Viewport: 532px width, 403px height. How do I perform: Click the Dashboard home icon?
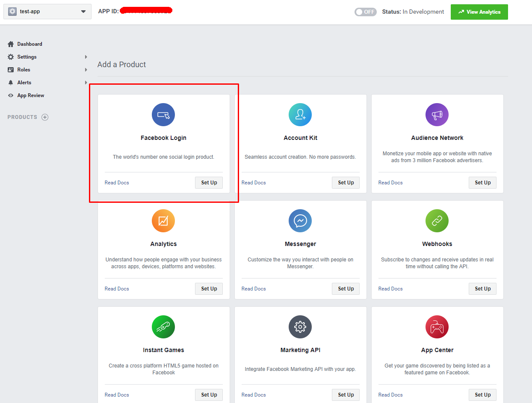click(11, 44)
